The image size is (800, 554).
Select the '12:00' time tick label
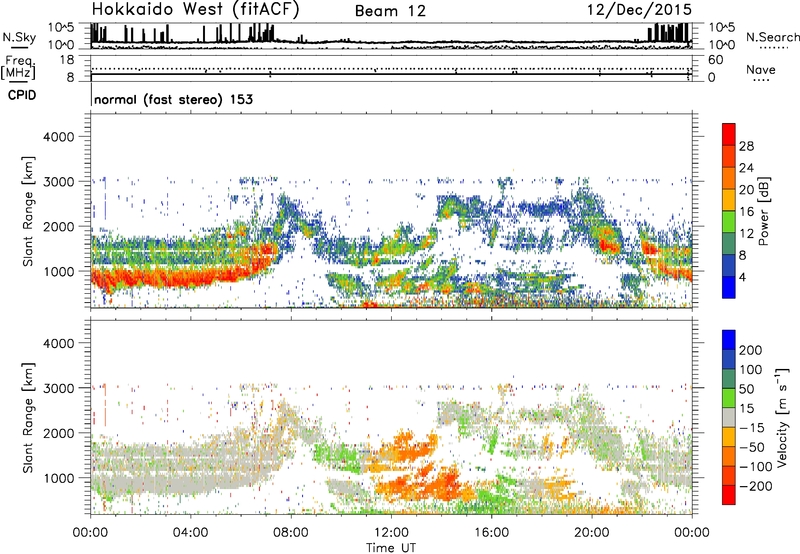click(x=391, y=533)
